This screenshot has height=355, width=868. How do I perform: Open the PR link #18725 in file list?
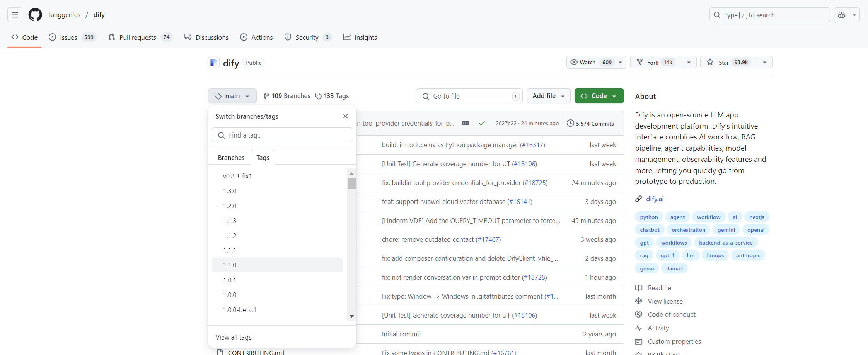pos(535,183)
